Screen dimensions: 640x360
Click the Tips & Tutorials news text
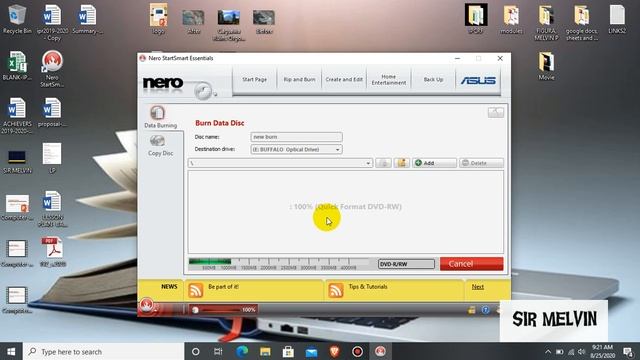click(x=368, y=287)
